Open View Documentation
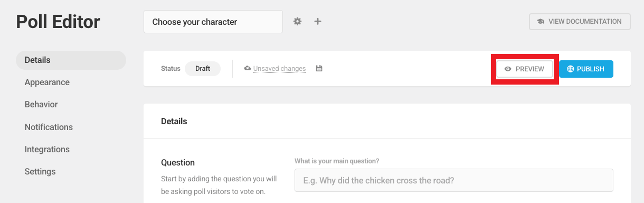The height and width of the screenshot is (203, 644). 580,22
